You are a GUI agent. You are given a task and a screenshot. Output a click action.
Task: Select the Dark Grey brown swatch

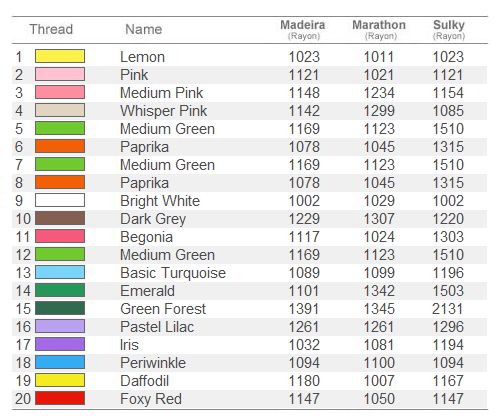(x=60, y=218)
